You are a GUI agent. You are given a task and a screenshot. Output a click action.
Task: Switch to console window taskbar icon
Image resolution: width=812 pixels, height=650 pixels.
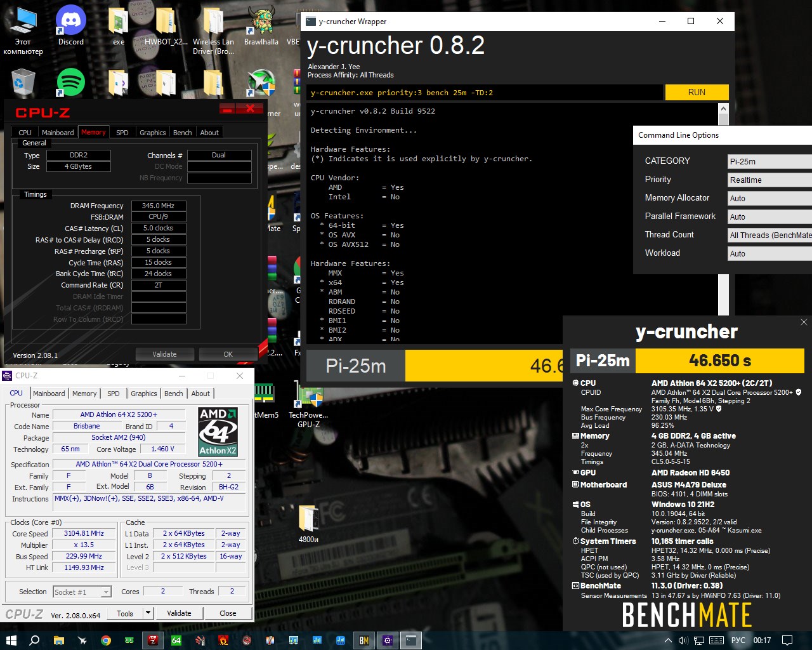point(411,640)
